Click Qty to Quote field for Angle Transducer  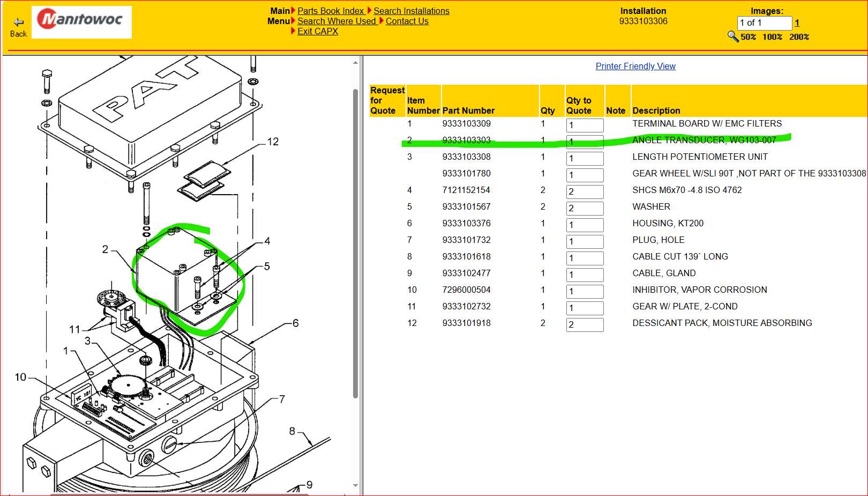(x=585, y=142)
